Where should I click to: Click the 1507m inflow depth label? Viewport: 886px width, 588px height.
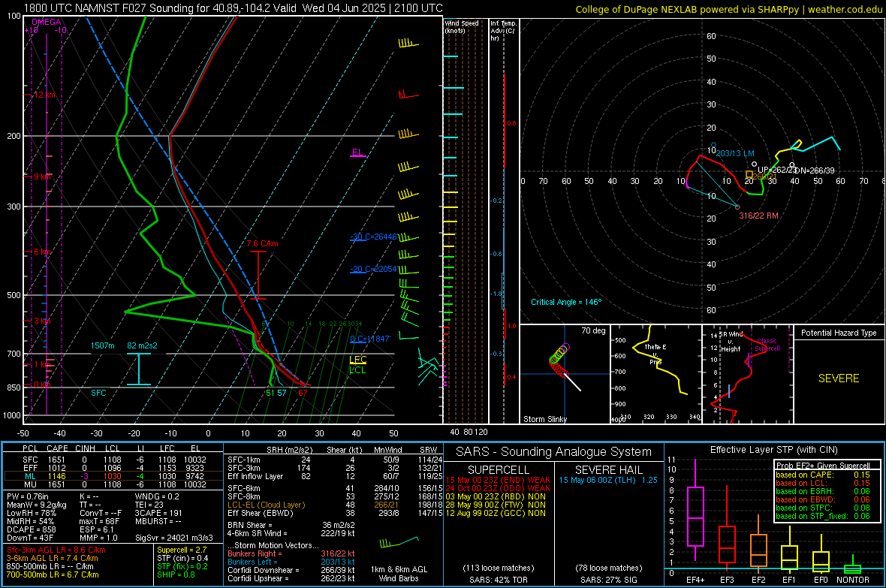102,345
